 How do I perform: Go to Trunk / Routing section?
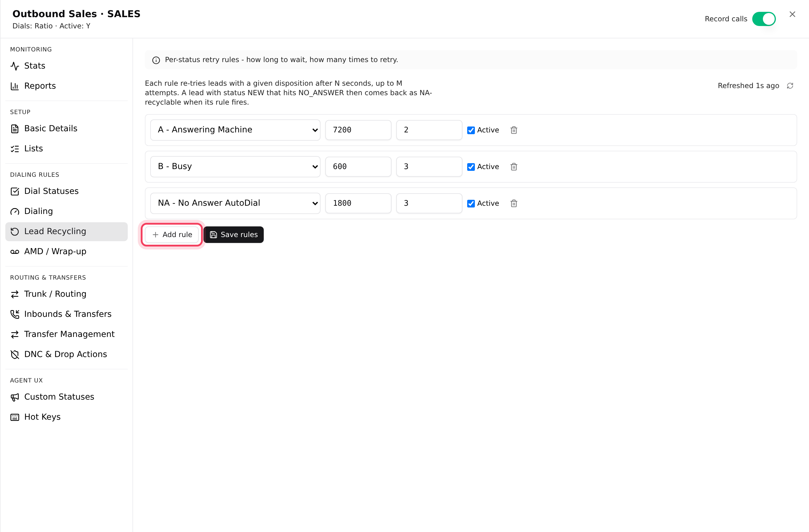(67, 294)
